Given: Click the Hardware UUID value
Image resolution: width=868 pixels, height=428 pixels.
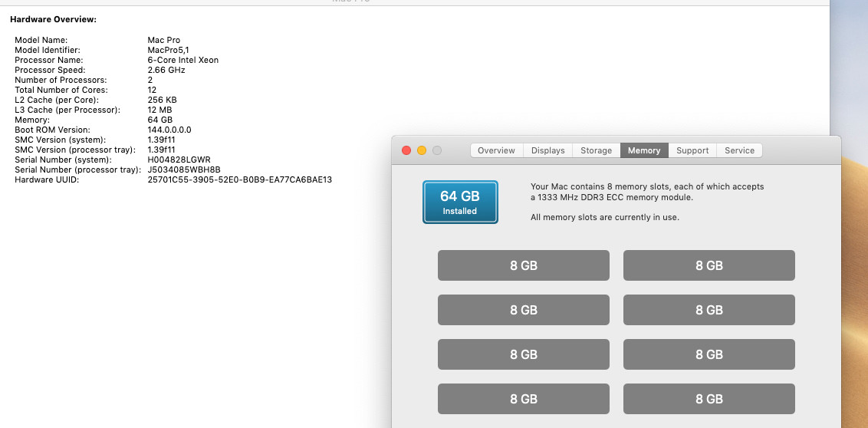Looking at the screenshot, I should tap(240, 179).
